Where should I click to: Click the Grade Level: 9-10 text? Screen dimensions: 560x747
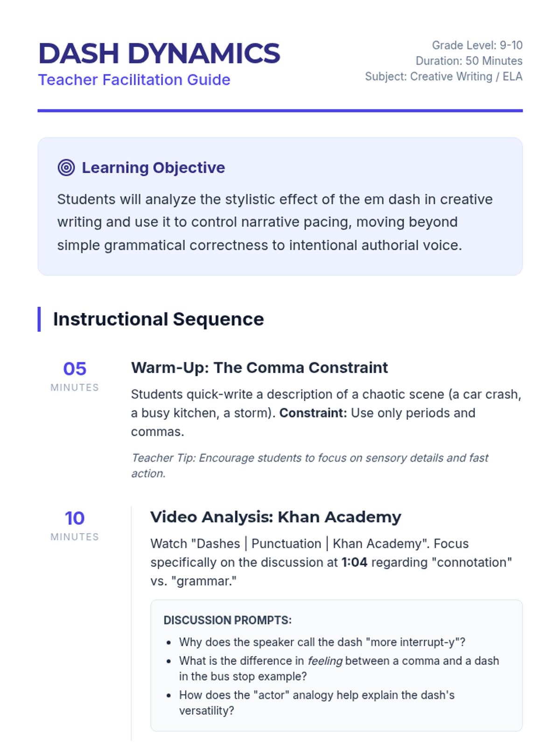(477, 45)
